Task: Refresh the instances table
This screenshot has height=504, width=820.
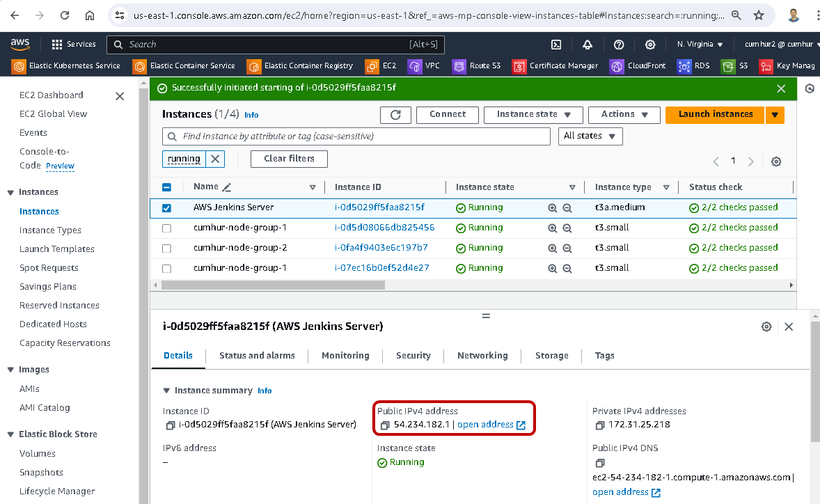Action: pyautogui.click(x=395, y=115)
